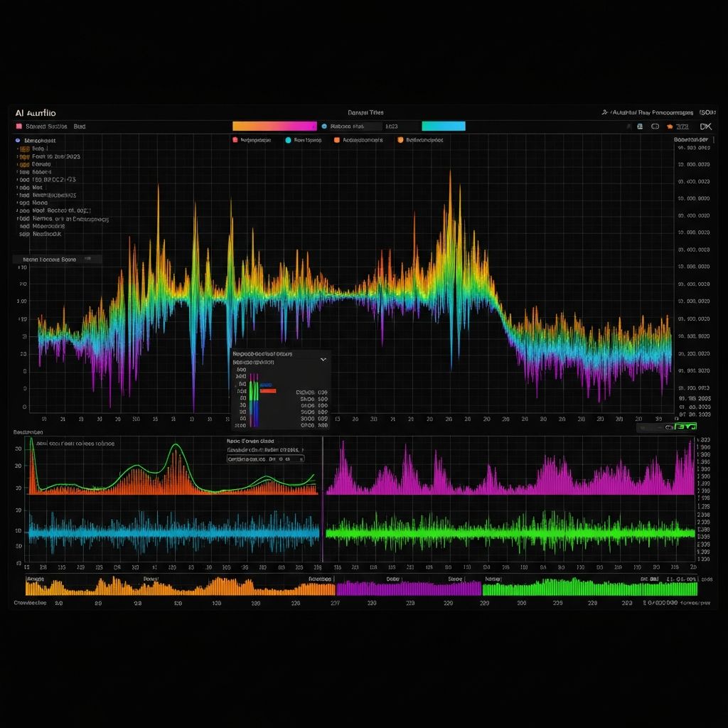Click the red legend marker in chart legend
728x728 pixels.
click(235, 141)
